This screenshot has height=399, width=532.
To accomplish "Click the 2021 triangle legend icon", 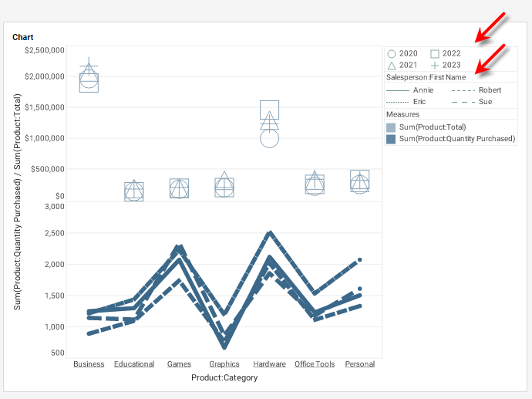I will [392, 66].
